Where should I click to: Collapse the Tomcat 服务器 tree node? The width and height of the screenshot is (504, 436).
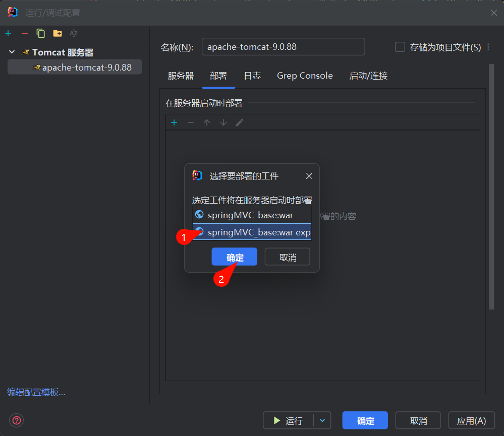click(x=12, y=52)
